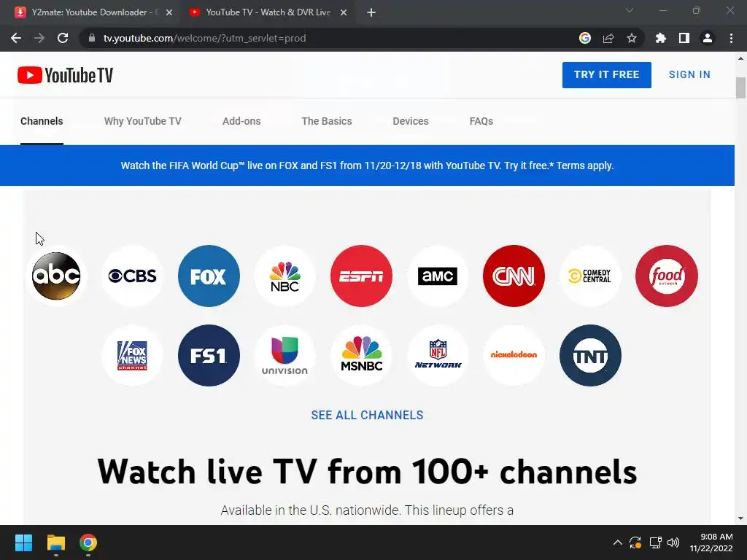Viewport: 747px width, 560px height.
Task: Click the Google icon in address bar
Action: [x=584, y=38]
